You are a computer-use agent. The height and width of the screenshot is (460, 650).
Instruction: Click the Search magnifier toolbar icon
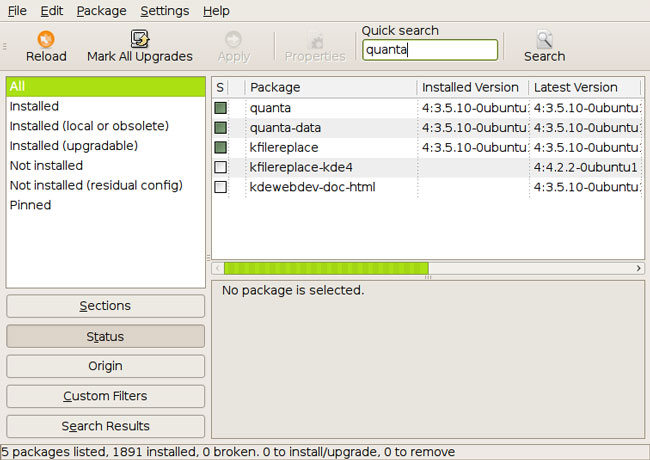(544, 39)
